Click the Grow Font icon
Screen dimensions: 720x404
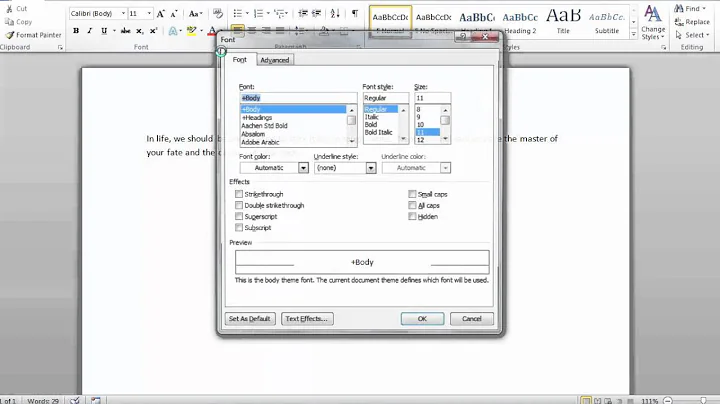[160, 14]
